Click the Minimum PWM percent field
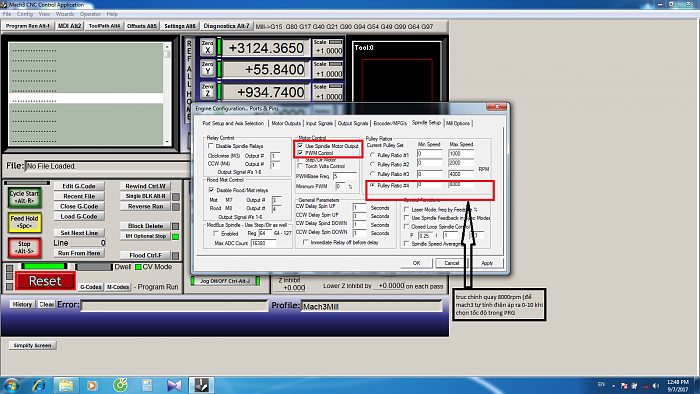Screen dimensions: 700x394 (340, 186)
